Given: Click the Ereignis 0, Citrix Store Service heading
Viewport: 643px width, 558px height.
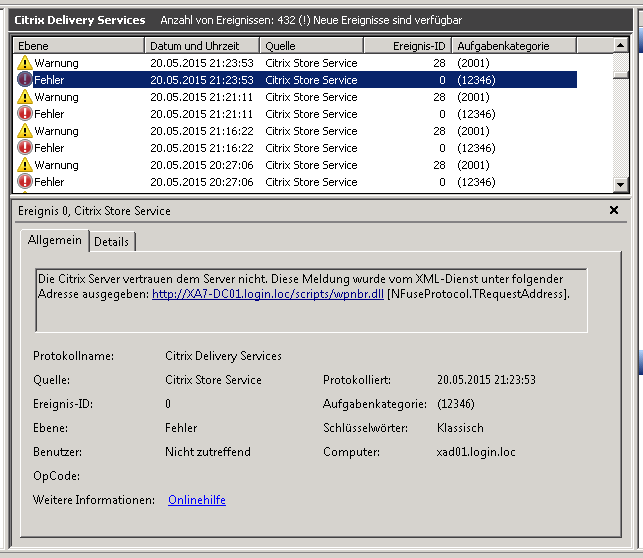Looking at the screenshot, I should pyautogui.click(x=94, y=211).
